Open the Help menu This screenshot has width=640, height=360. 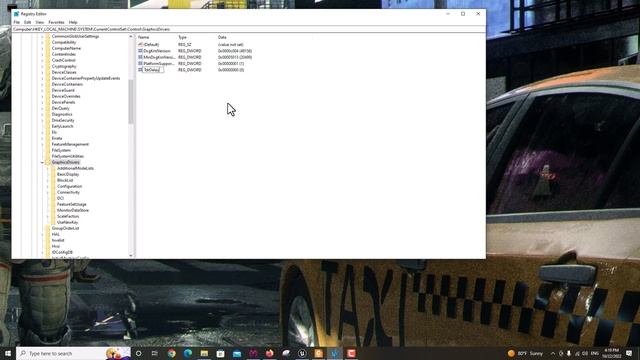tap(73, 22)
